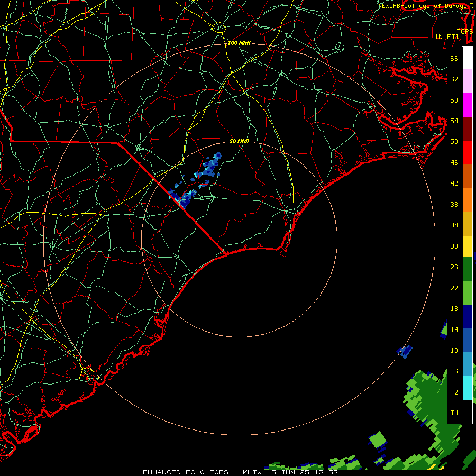476x476 pixels.
Task: Click the small blue offshore echo by the 100 NMI ring
Action: [405, 352]
